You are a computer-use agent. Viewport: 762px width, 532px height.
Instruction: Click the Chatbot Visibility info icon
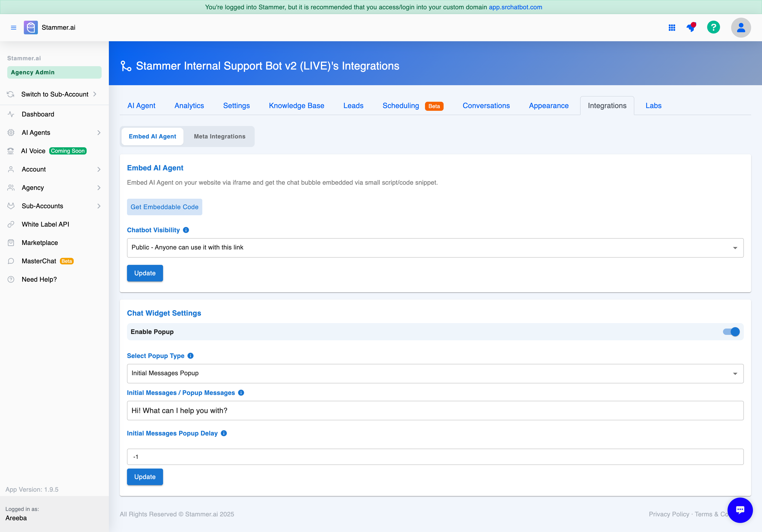pyautogui.click(x=186, y=230)
